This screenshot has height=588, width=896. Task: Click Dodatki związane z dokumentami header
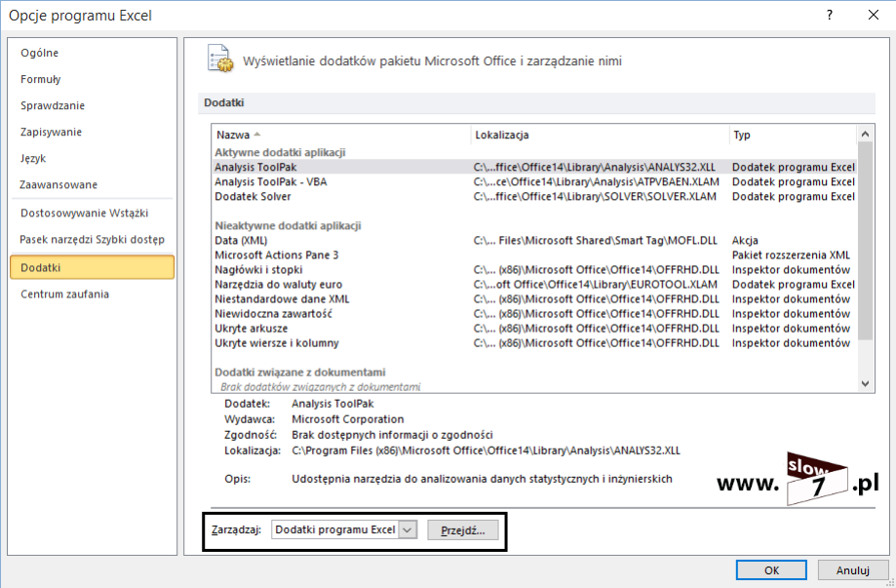(300, 372)
